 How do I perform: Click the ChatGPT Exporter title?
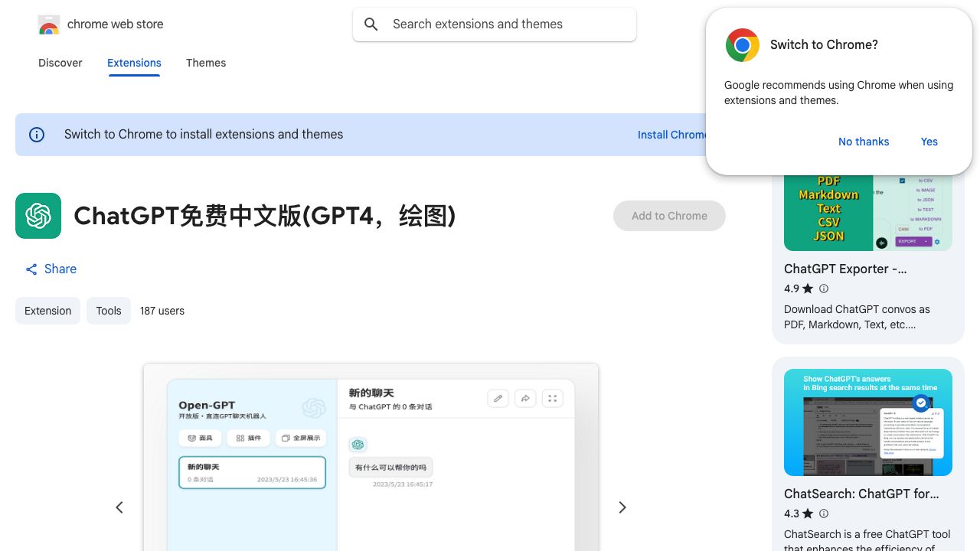coord(845,269)
